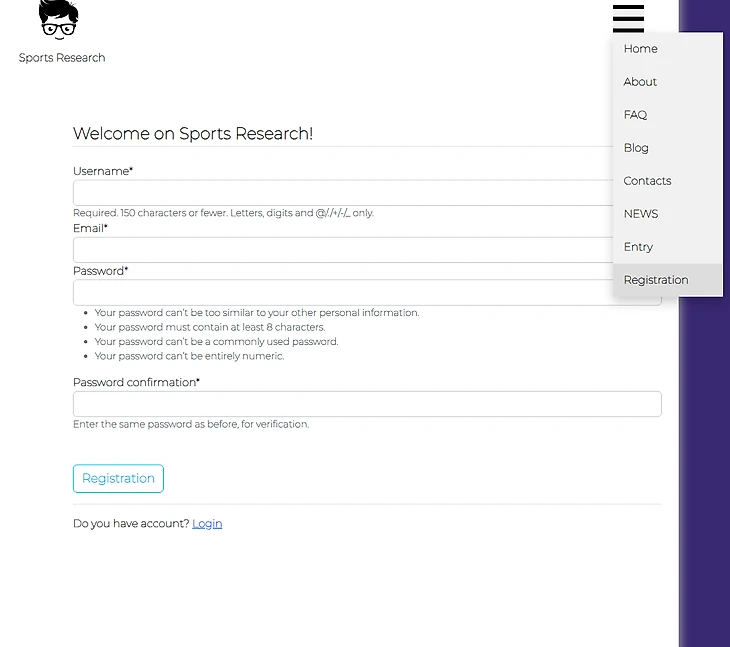Viewport: 730px width, 647px height.
Task: Choose NEWS in the dropdown menu
Action: coord(641,214)
